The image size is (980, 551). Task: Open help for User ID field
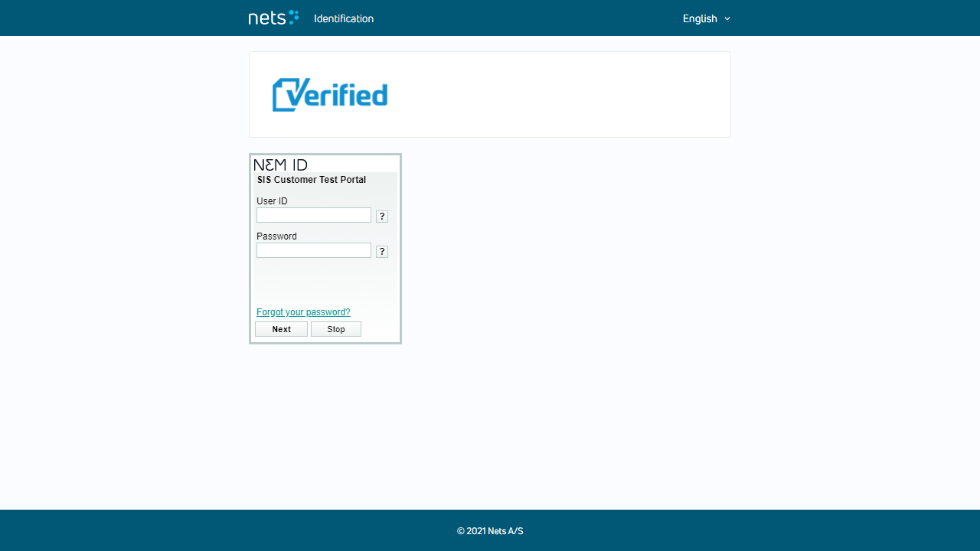point(382,217)
